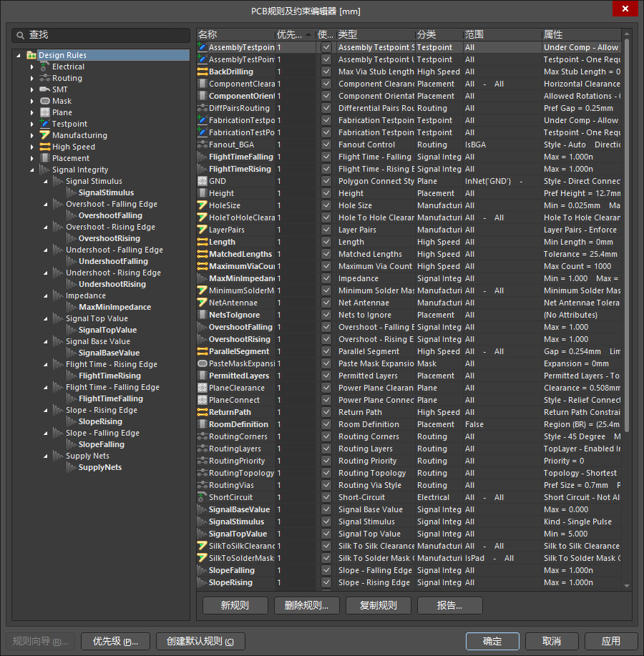Open the 报告... report button
The height and width of the screenshot is (656, 644).
(450, 605)
